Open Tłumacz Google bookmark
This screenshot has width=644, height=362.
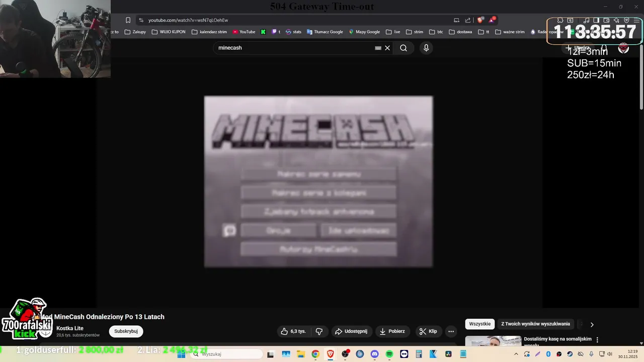325,32
